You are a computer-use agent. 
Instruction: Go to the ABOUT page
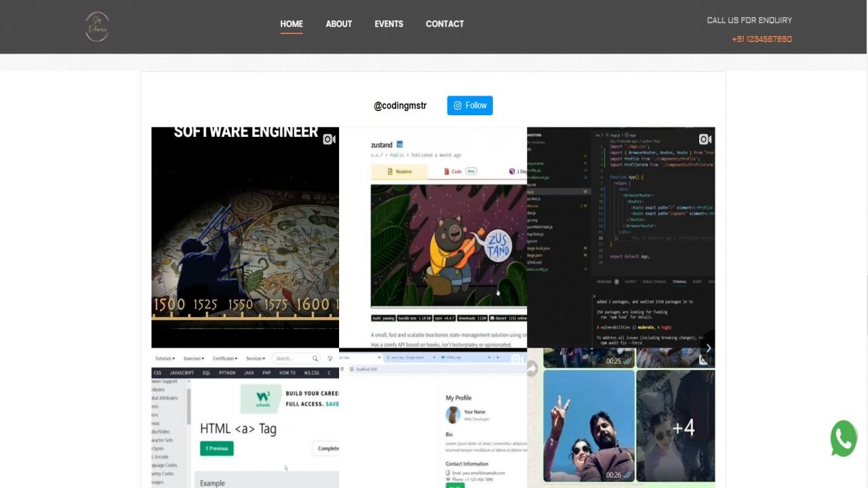click(338, 24)
